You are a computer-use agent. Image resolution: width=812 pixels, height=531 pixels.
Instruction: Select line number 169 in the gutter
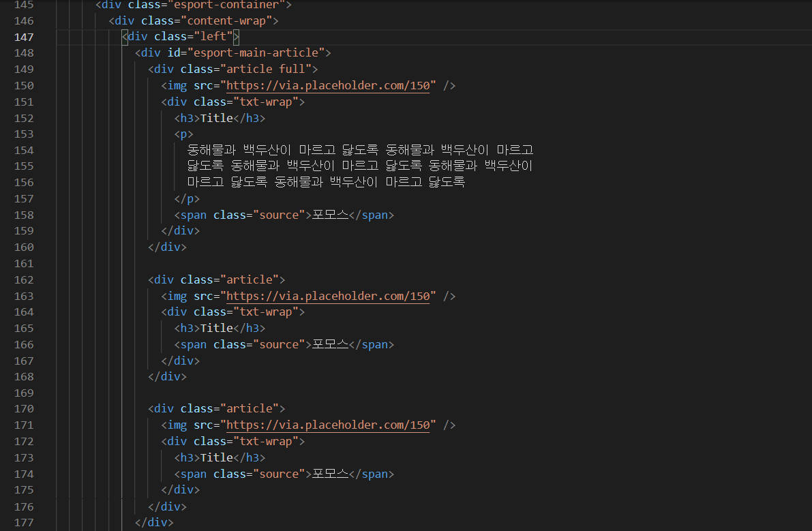24,393
